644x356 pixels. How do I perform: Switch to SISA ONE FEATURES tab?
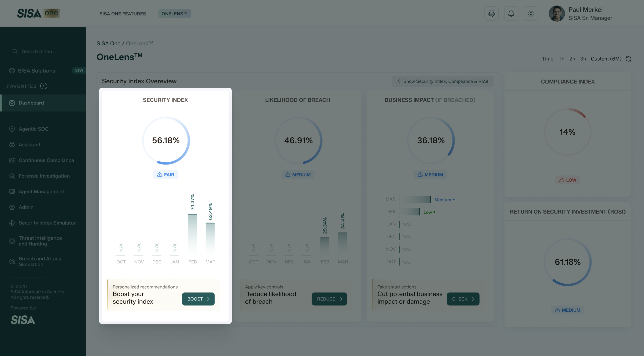(122, 14)
